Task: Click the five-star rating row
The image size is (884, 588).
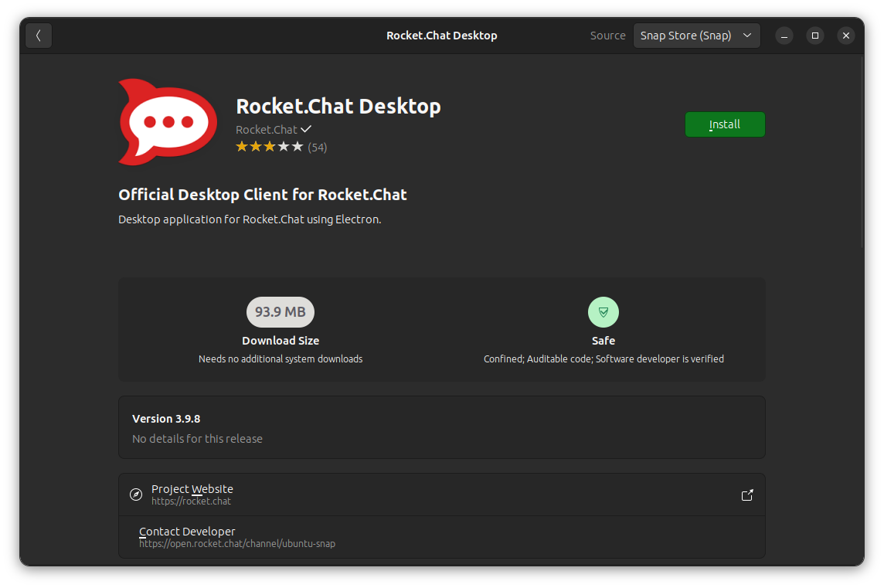Action: [269, 147]
